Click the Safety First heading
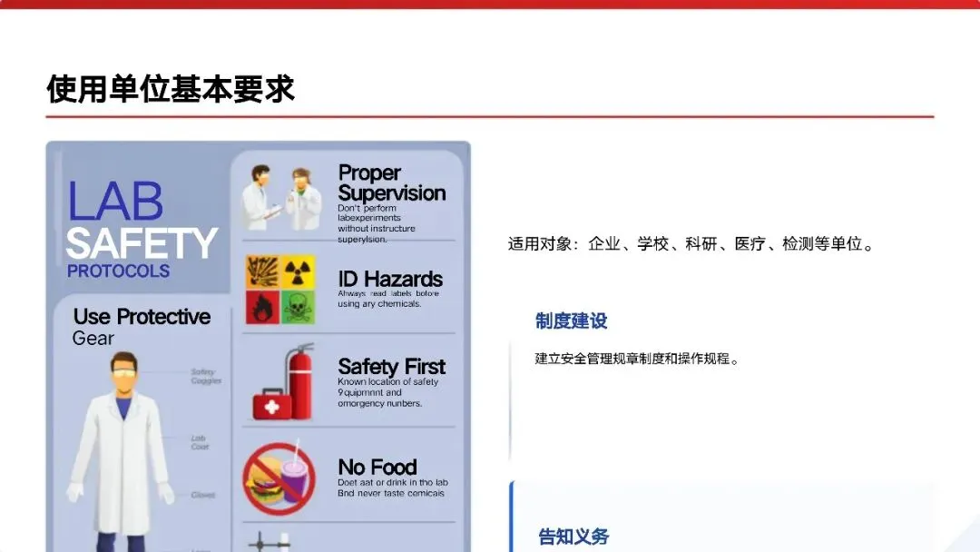 pyautogui.click(x=392, y=366)
